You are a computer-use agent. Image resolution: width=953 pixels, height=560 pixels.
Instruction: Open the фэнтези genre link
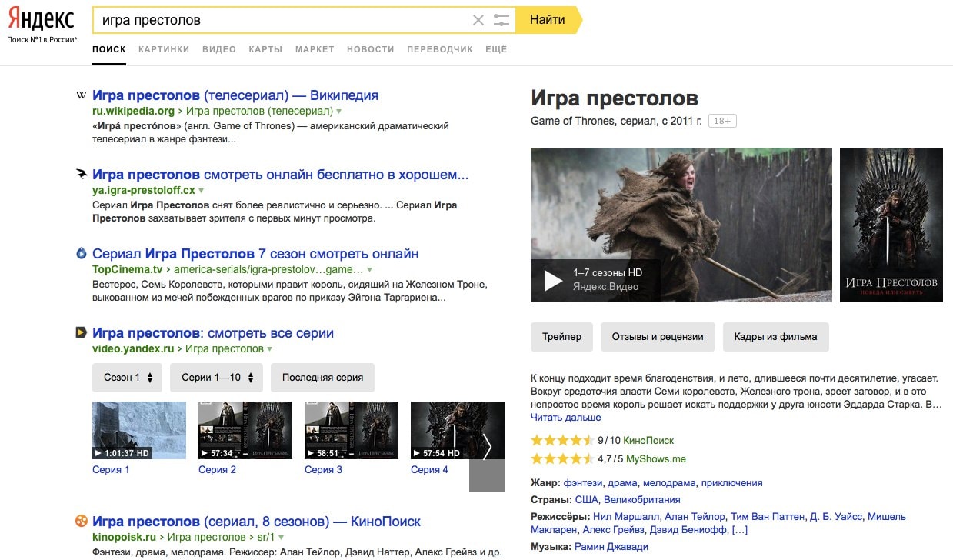point(583,483)
